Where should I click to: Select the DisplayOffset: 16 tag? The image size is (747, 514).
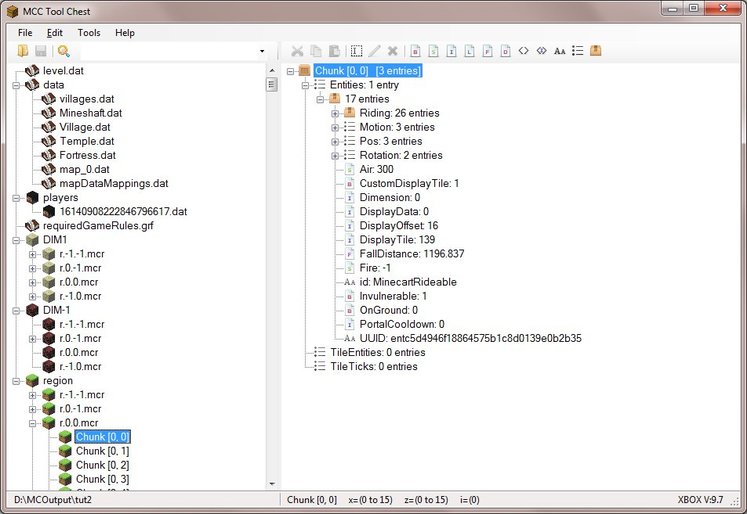click(399, 226)
